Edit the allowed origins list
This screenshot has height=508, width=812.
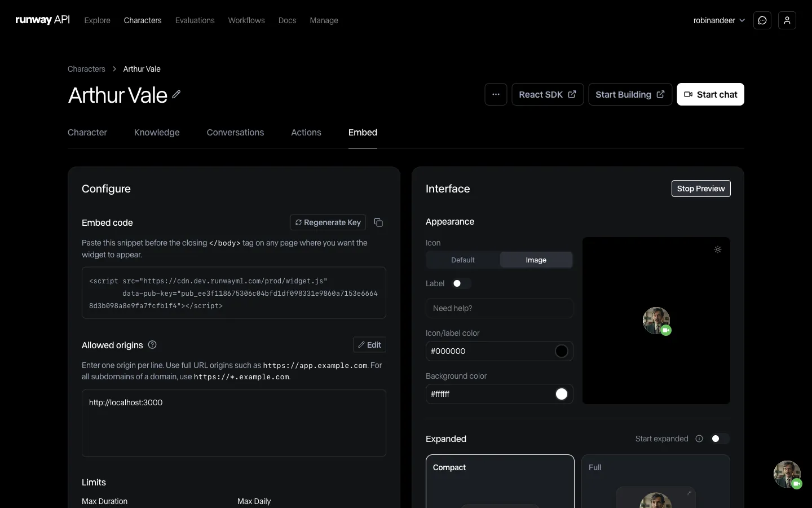[x=369, y=345]
